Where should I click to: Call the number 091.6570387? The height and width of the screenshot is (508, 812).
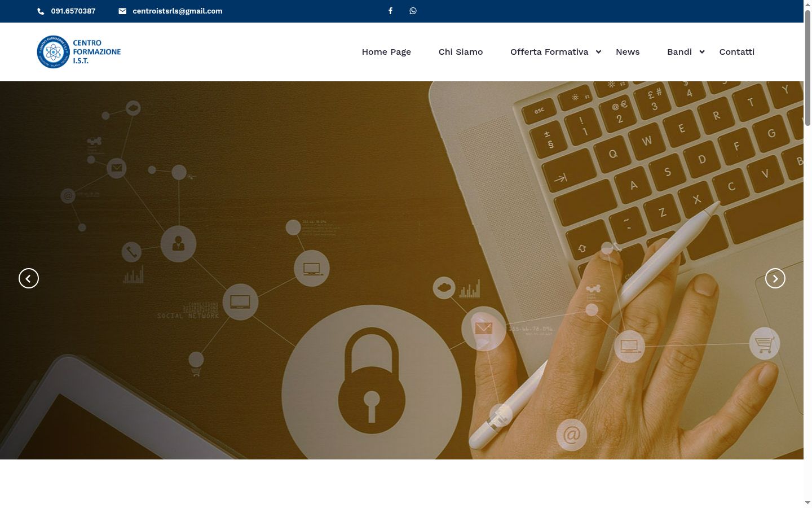[73, 11]
